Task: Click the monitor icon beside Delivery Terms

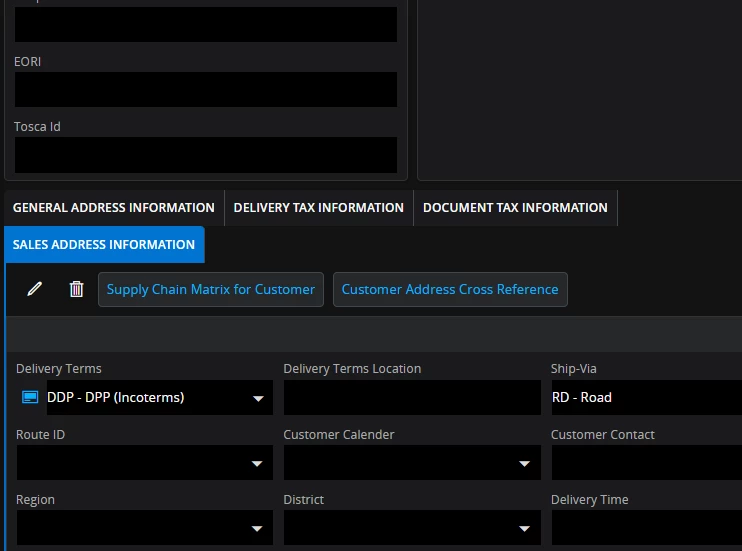Action: pyautogui.click(x=30, y=397)
